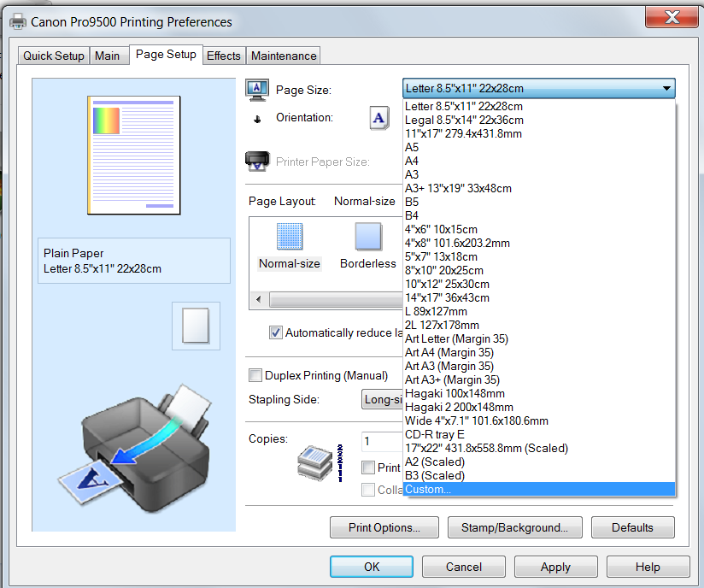Enable Duplex Printing (Manual) checkbox
This screenshot has height=588, width=704.
[255, 375]
